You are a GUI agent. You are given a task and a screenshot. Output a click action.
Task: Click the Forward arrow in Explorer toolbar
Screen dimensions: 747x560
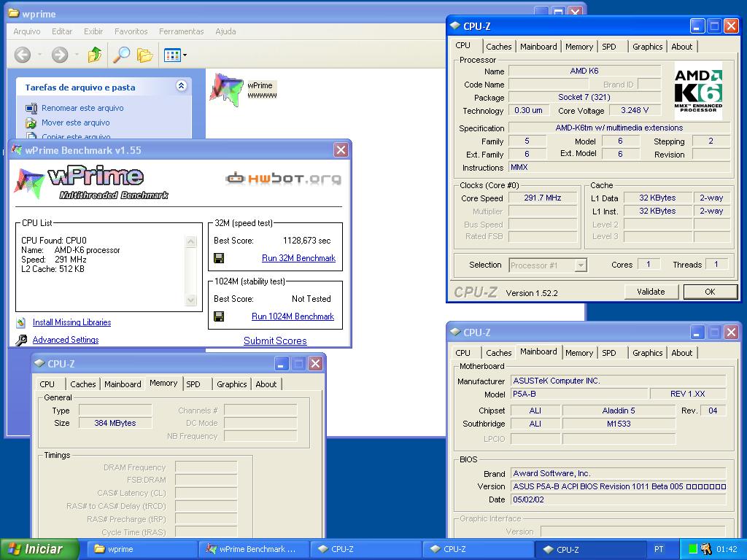coord(60,55)
